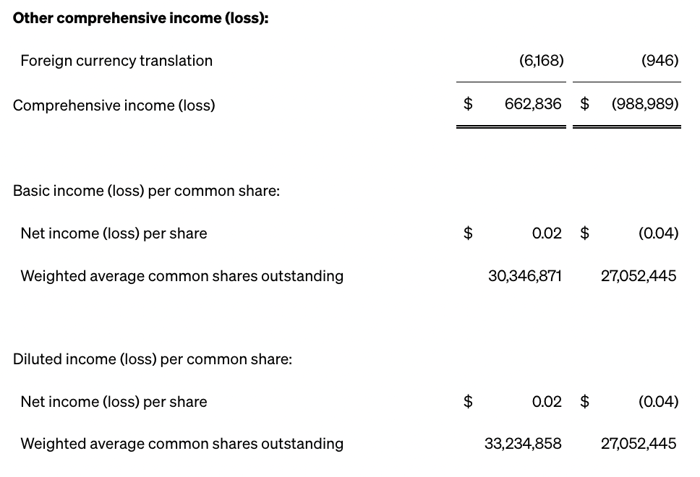Select Weighted average shares label under Diluted
Viewport: 700px width, 477px height.
point(182,444)
